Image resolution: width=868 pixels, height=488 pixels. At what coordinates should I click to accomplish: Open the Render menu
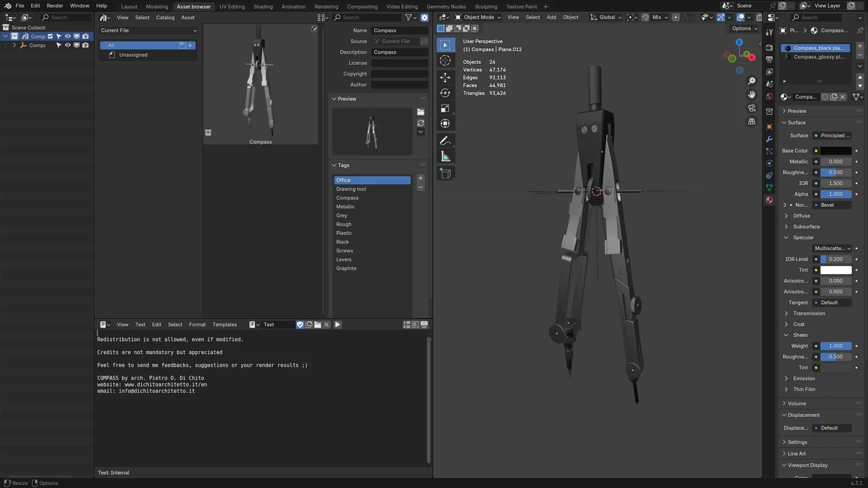coord(55,5)
